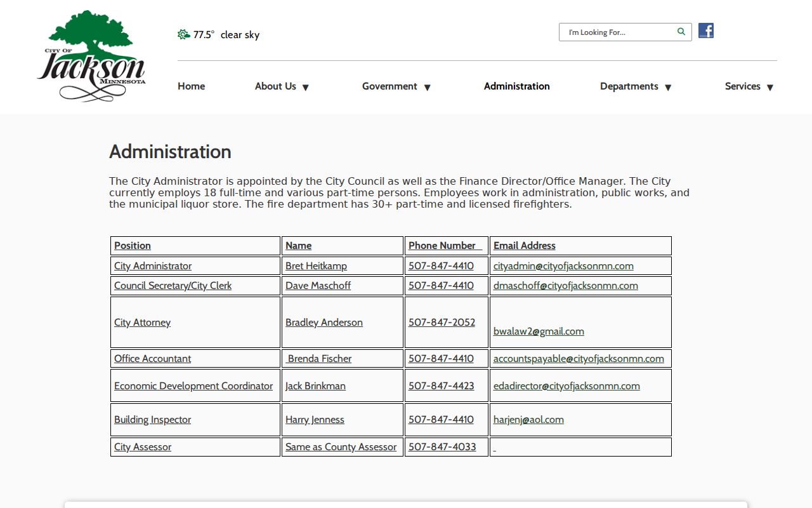812x508 pixels.
Task: Select the name Harry Jenness
Action: coord(315,420)
